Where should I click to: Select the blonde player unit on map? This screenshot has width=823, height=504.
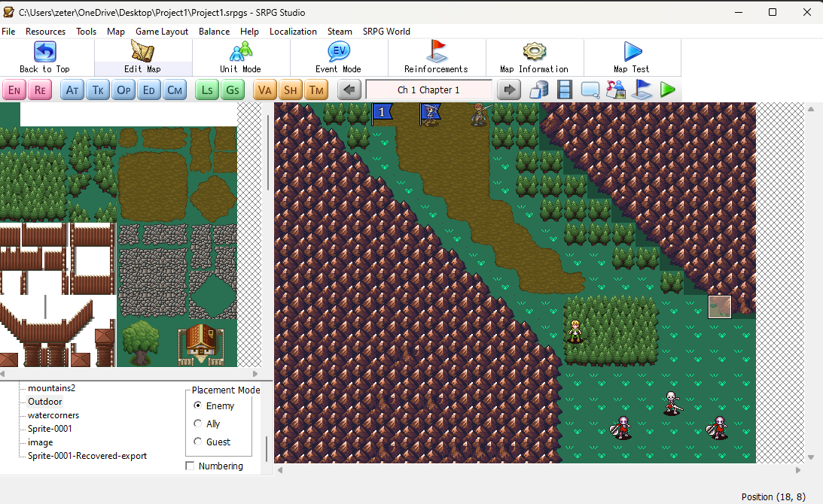tap(575, 331)
